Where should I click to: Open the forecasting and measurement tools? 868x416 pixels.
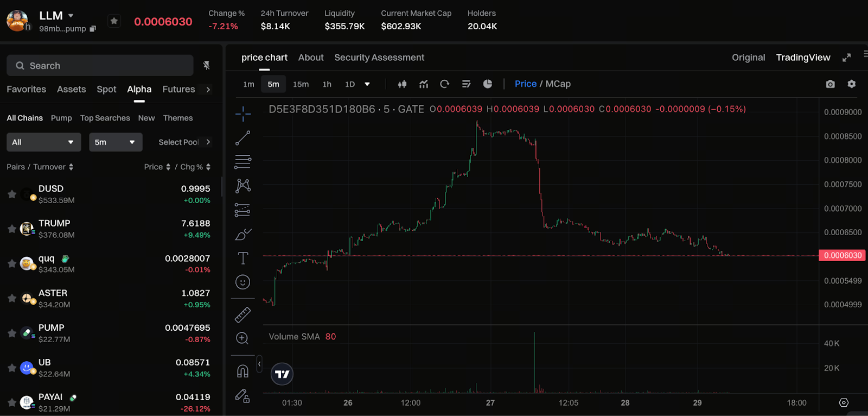click(x=242, y=210)
